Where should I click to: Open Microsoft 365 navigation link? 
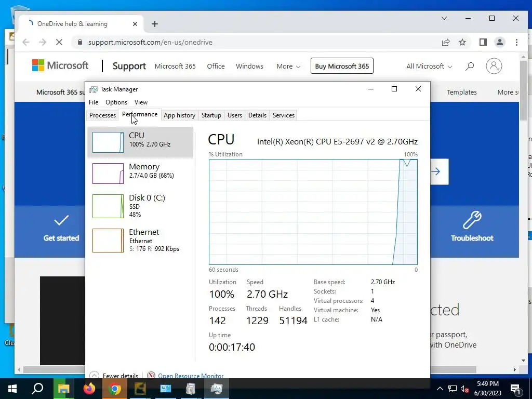(175, 66)
